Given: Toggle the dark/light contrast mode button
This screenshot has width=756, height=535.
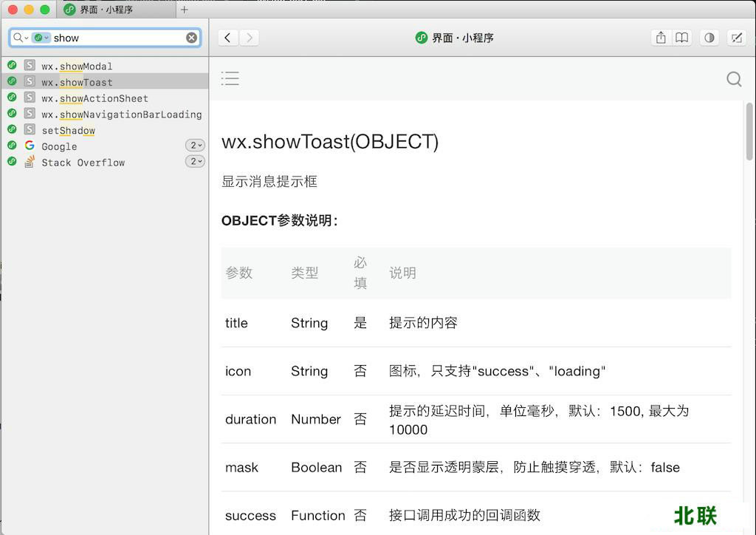Looking at the screenshot, I should [709, 38].
